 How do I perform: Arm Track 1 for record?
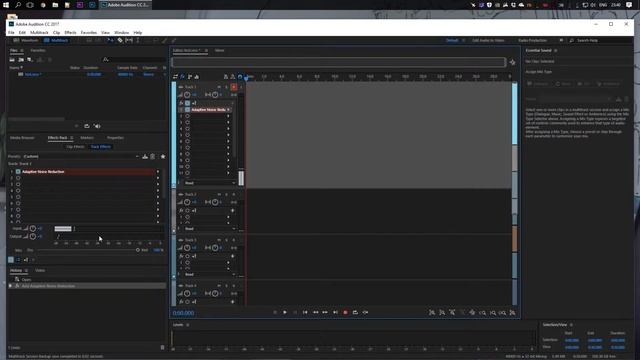pyautogui.click(x=233, y=87)
